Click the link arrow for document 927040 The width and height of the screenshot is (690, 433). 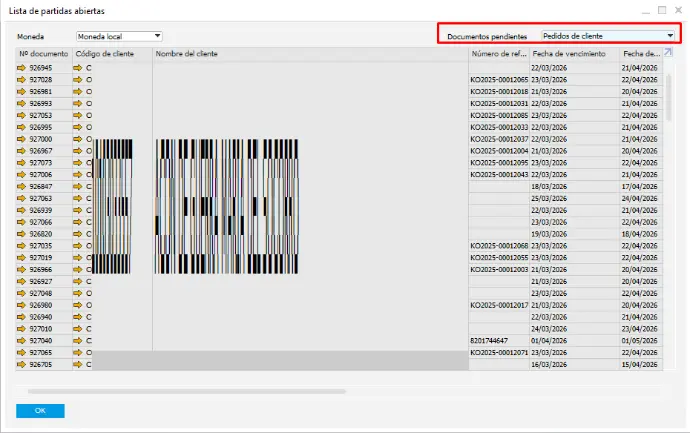(x=22, y=341)
